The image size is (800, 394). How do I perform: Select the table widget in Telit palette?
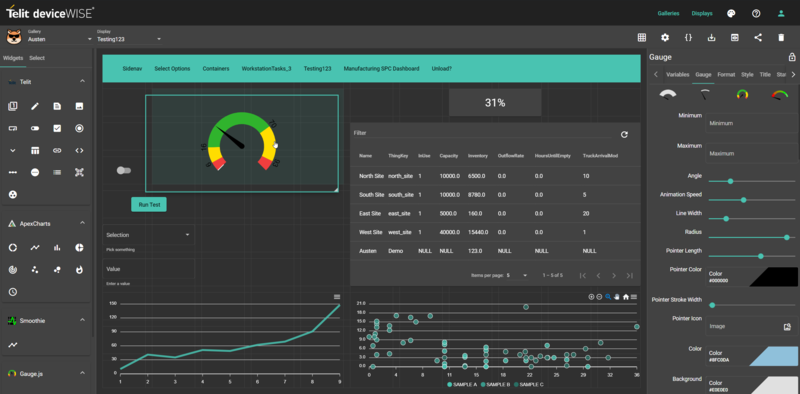click(35, 151)
